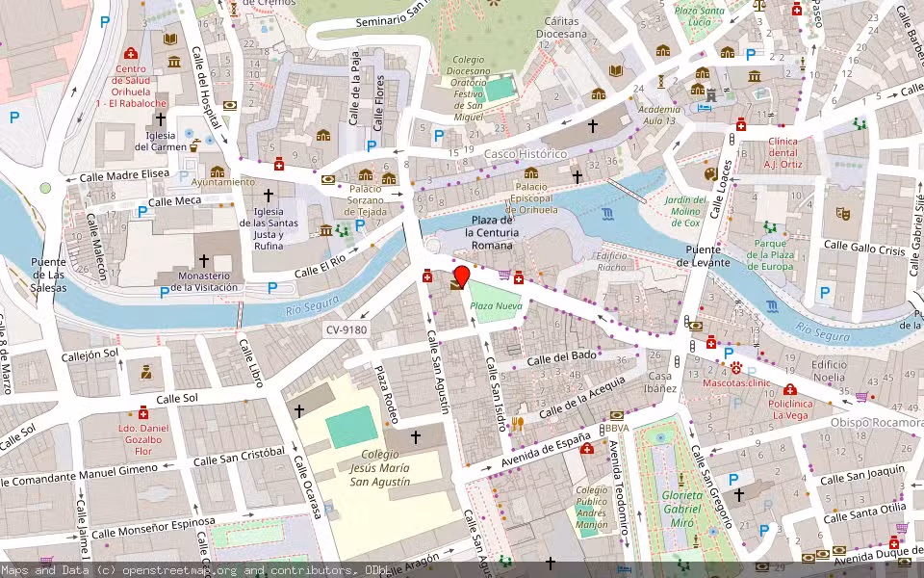
Task: Select the Plaza Nueva green park area
Action: tap(496, 306)
